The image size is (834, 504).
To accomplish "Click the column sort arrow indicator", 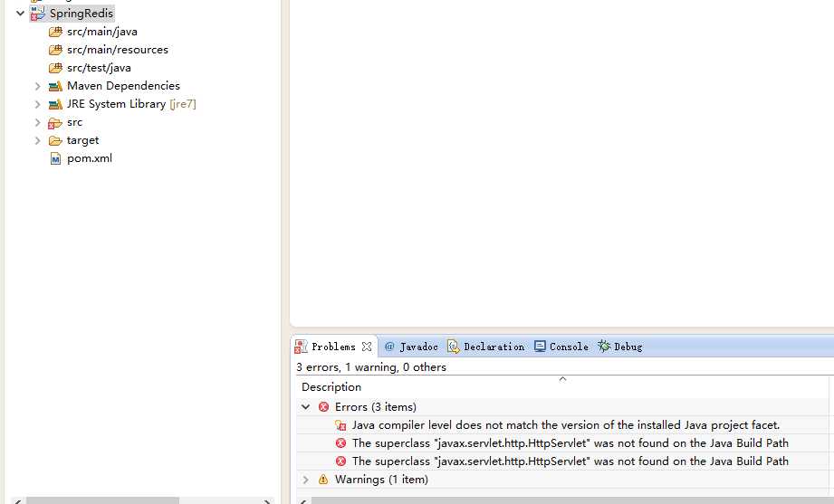I will pyautogui.click(x=562, y=379).
